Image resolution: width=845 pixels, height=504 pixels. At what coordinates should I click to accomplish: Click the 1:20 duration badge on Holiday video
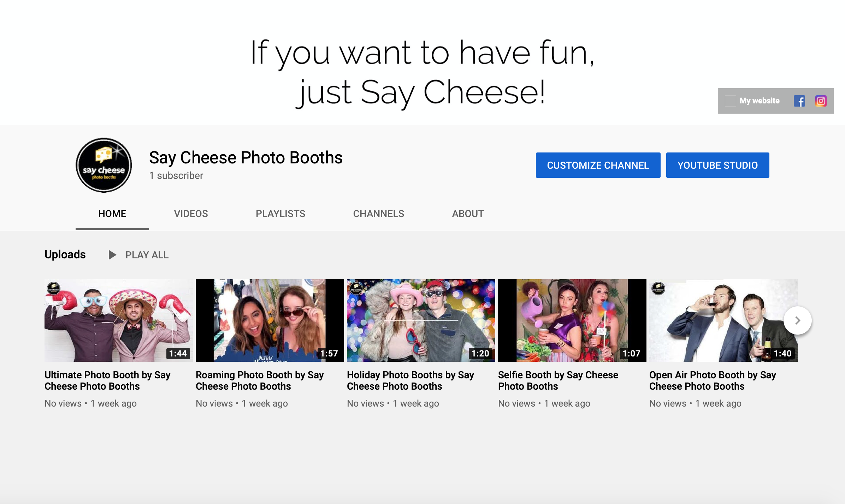pos(480,353)
